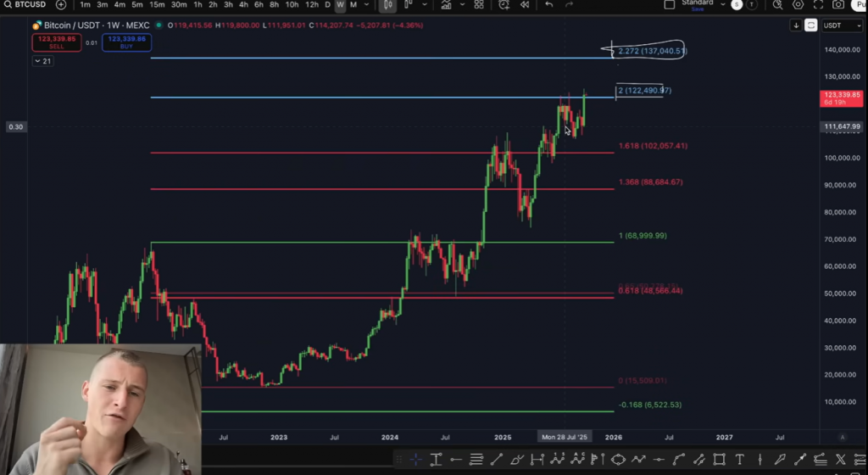Toggle the layout checkbox square in toolbar
Image resolution: width=868 pixels, height=475 pixels.
pos(670,5)
